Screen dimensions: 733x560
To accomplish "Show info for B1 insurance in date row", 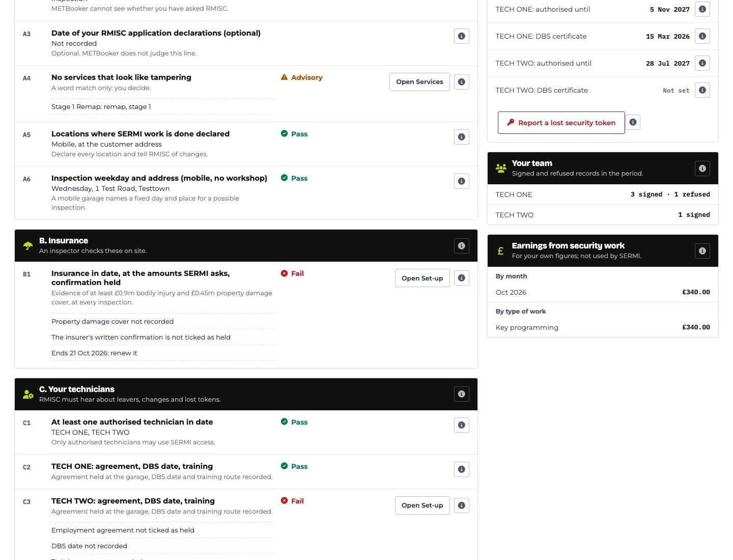I will (462, 278).
